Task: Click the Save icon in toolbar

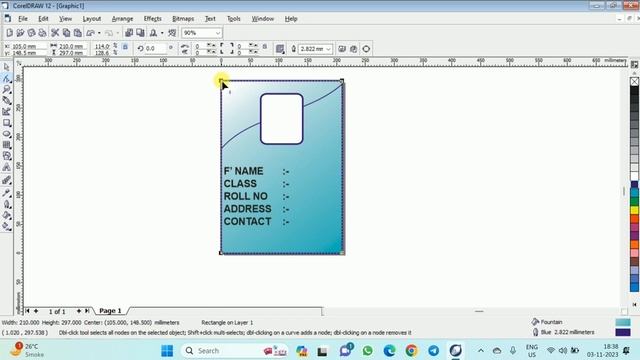Action: 31,33
